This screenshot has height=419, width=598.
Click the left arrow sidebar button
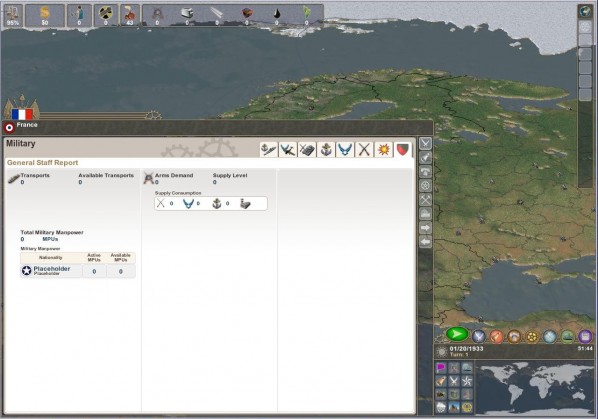click(x=426, y=242)
